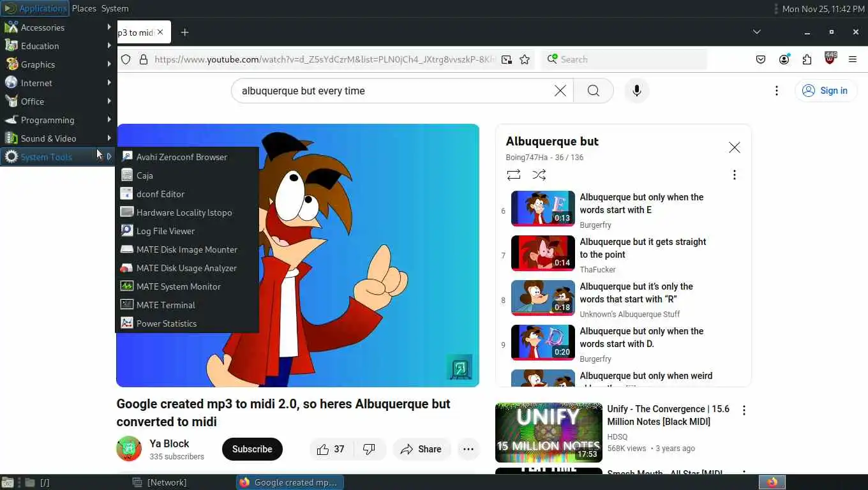This screenshot has height=490, width=868.
Task: Expand the Education submenu
Action: tap(58, 46)
